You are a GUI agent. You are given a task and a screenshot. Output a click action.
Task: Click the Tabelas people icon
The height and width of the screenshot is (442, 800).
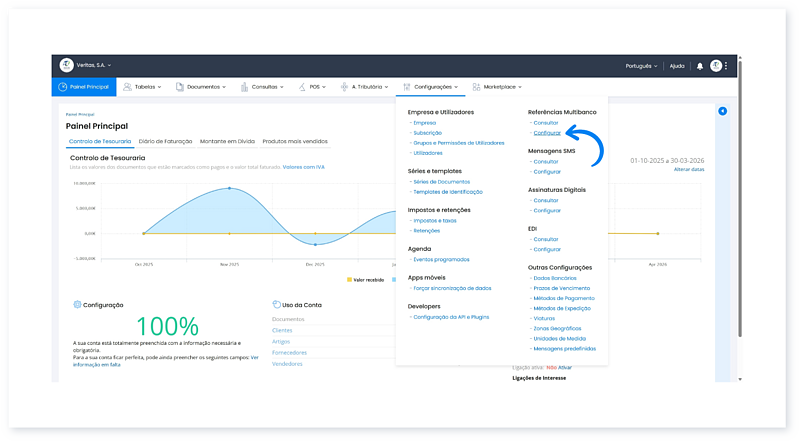point(128,87)
